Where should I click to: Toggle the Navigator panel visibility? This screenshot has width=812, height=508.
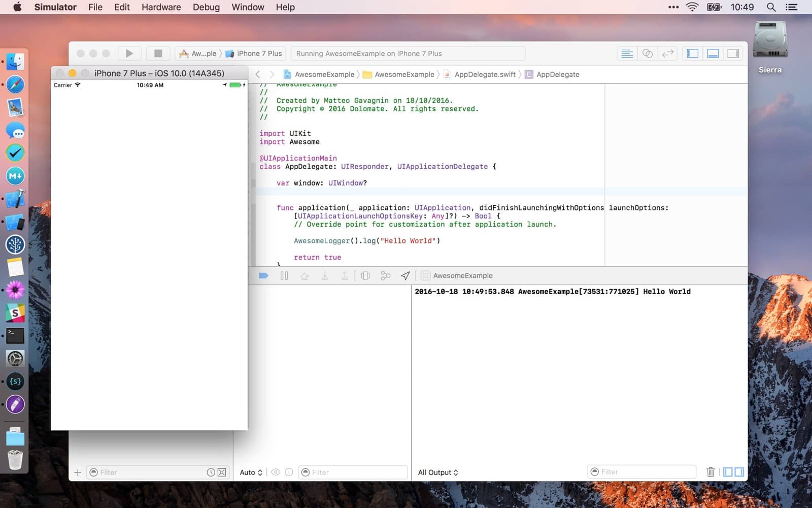pyautogui.click(x=692, y=53)
